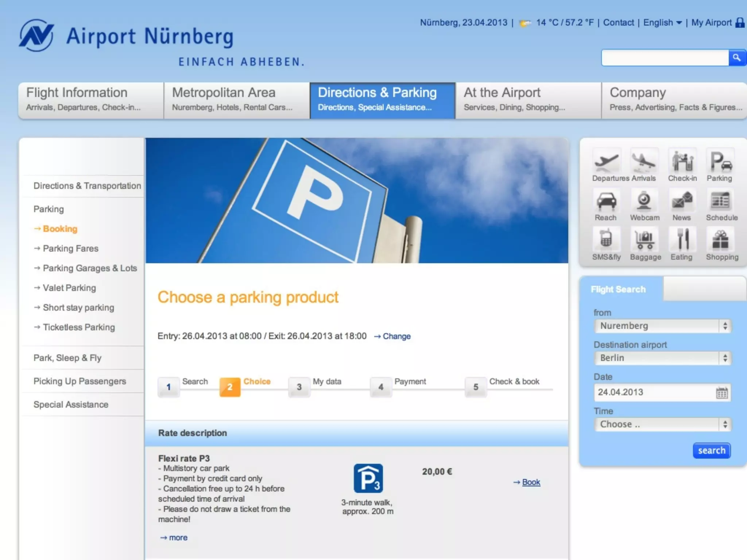The width and height of the screenshot is (747, 560).
Task: Open the Eating fork-and-knife icon
Action: pyautogui.click(x=682, y=240)
